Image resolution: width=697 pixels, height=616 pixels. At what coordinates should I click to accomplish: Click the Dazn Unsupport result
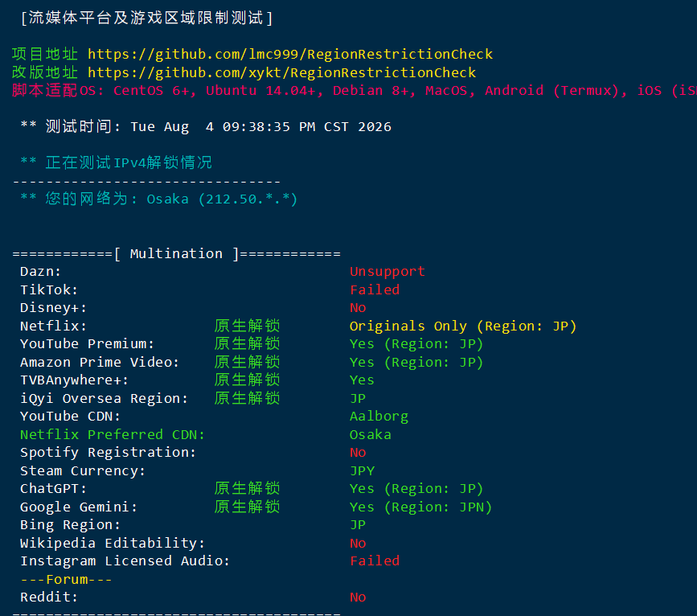tap(387, 271)
